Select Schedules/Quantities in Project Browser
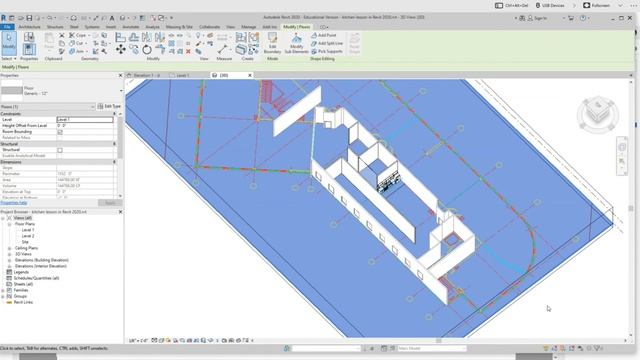The height and width of the screenshot is (360, 640). tap(36, 278)
